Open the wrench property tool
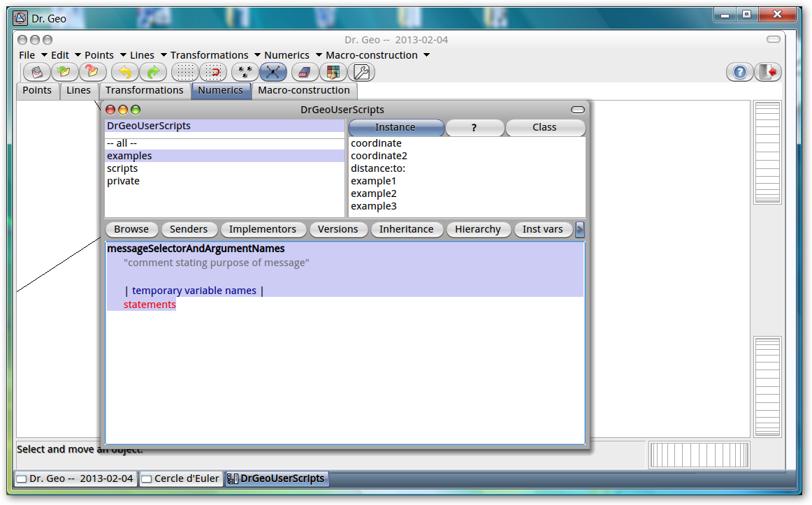This screenshot has height=505, width=812. coord(361,72)
